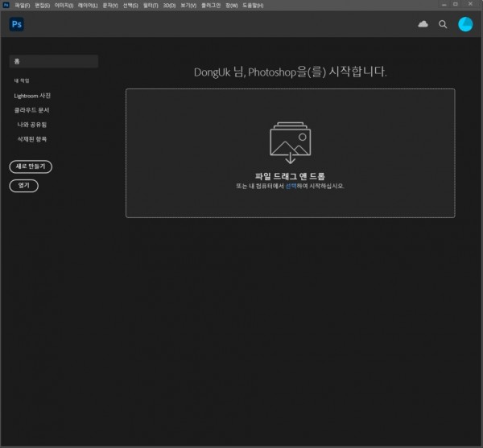The image size is (483, 448).
Task: Open the 도움말(H) menu
Action: tap(253, 6)
